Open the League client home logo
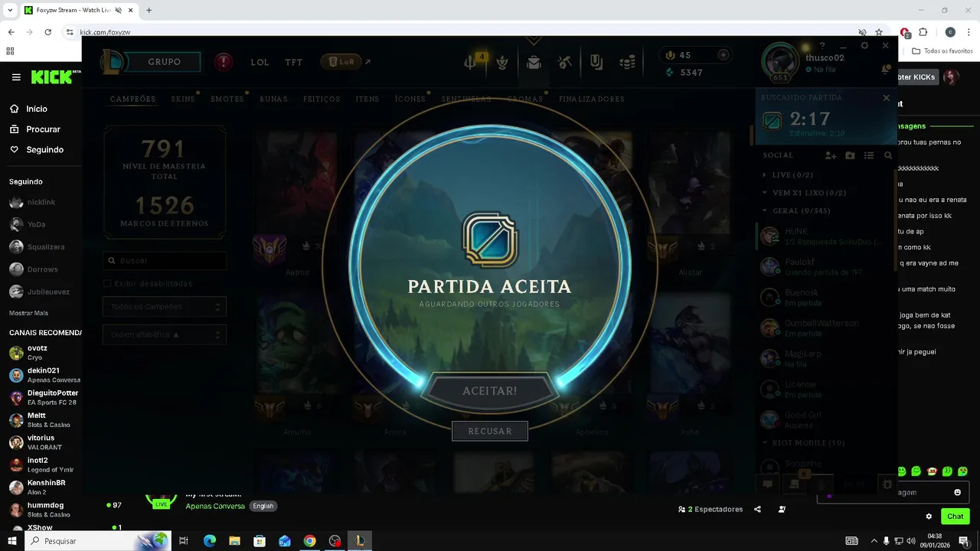Viewport: 980px width, 551px height. click(113, 62)
